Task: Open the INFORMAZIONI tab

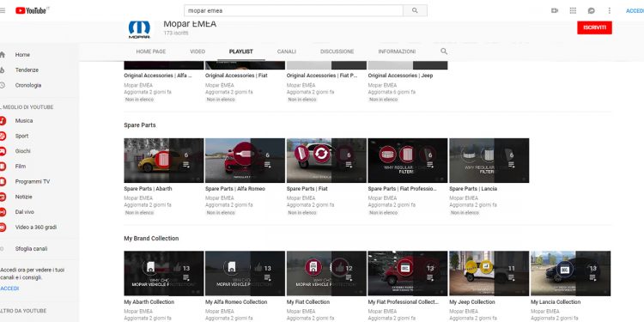Action: (397, 52)
